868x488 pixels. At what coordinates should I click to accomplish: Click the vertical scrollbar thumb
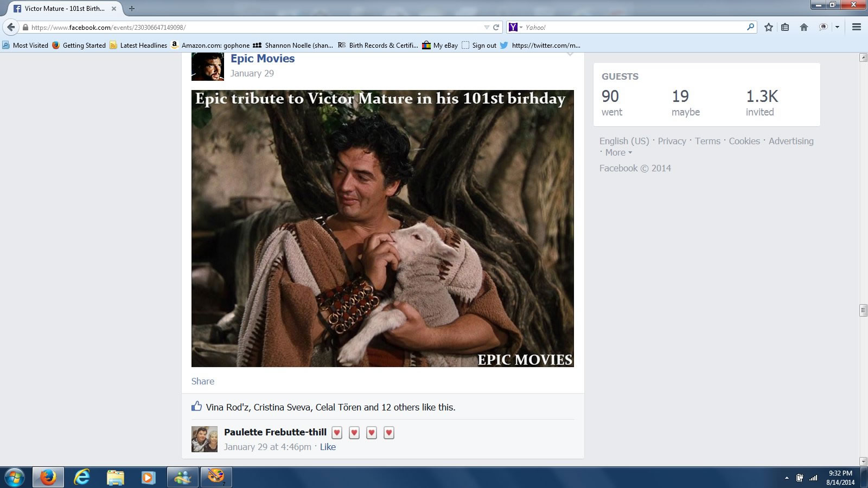tap(863, 310)
